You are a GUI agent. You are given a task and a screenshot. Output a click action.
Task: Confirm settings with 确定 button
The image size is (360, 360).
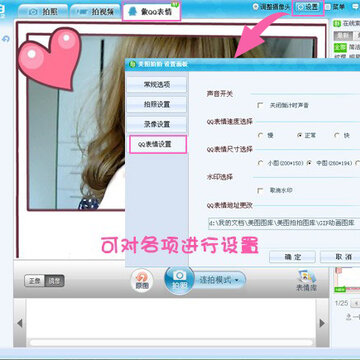click(x=292, y=257)
